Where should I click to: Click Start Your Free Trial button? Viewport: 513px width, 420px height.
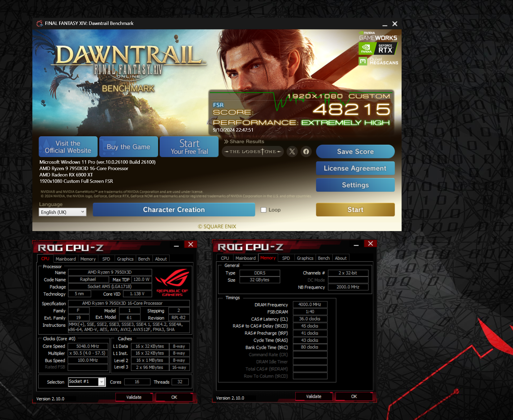tap(189, 147)
